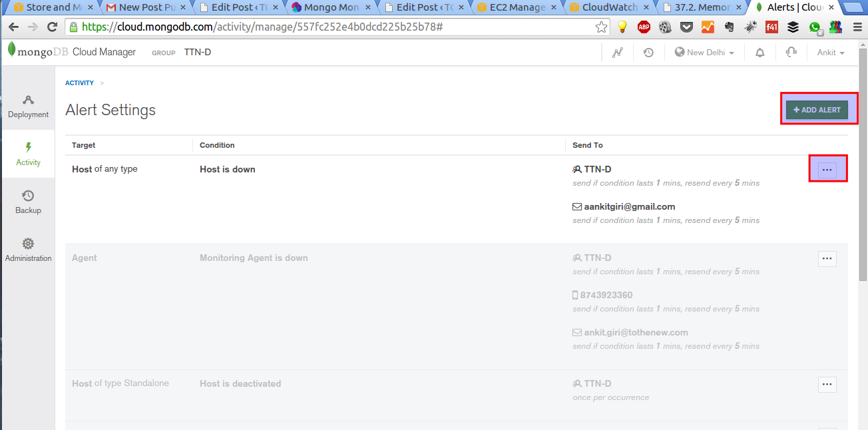Click the orange analytics chart extension icon

click(x=708, y=27)
